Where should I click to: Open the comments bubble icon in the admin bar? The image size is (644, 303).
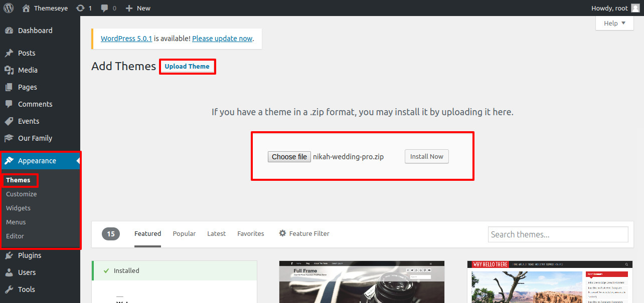click(104, 8)
